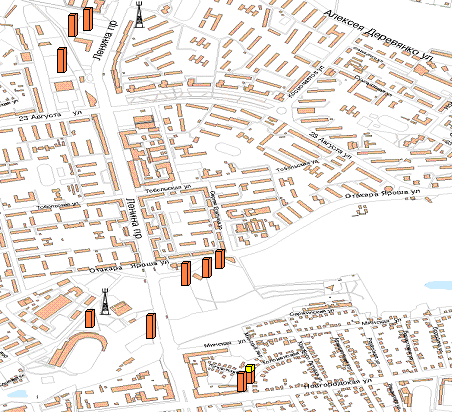Click the yellow cube marker near Новгородская ул
This screenshot has width=452, height=412.
[250, 368]
